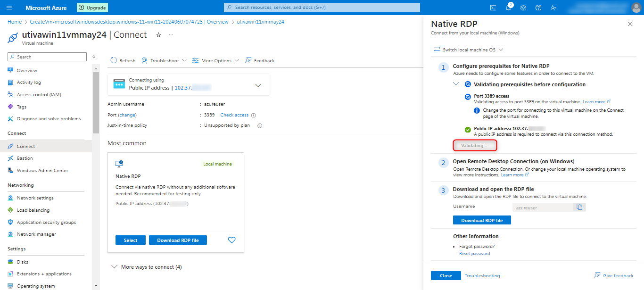
Task: Click the Check access link
Action: point(234,115)
